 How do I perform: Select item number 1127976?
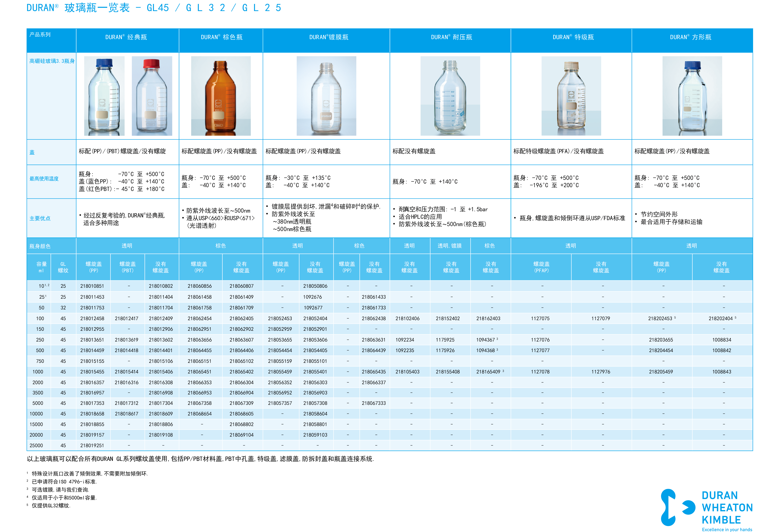coord(601,372)
